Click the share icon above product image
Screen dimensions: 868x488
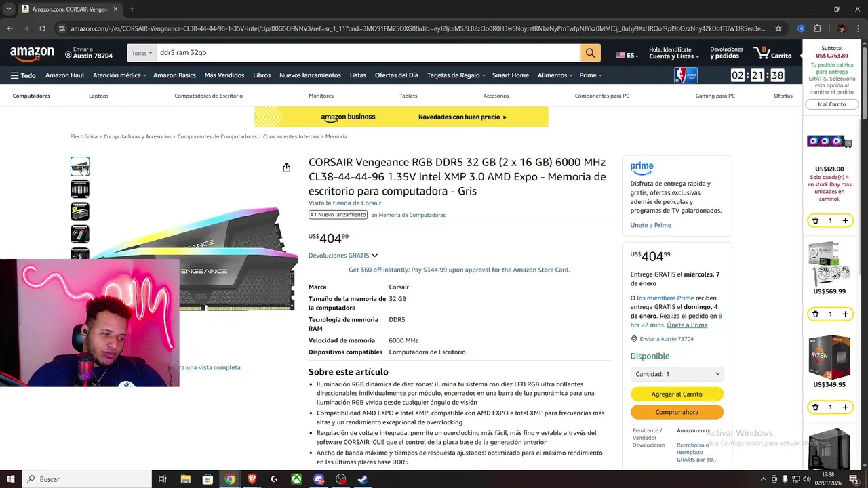286,167
